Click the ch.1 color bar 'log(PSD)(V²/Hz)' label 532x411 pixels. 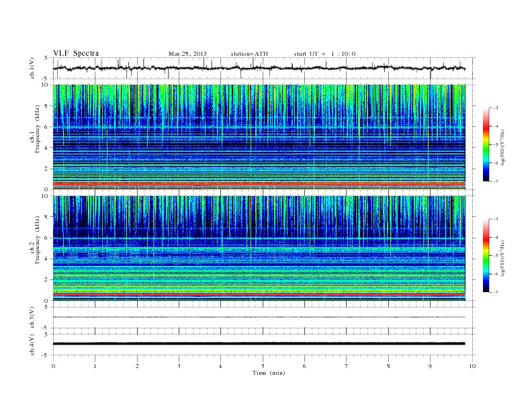click(503, 148)
